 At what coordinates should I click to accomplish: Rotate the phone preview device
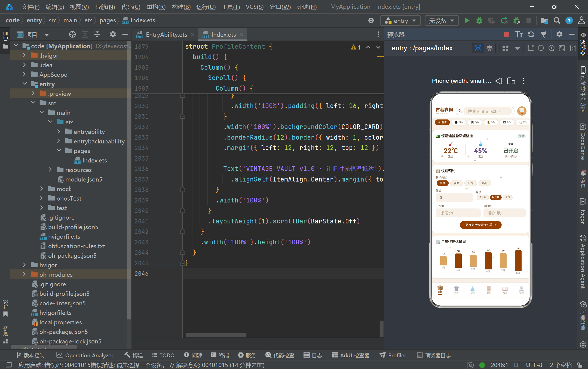[x=511, y=81]
